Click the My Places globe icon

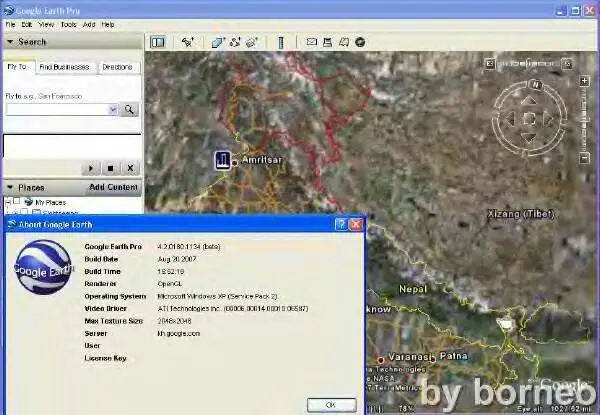(x=29, y=202)
